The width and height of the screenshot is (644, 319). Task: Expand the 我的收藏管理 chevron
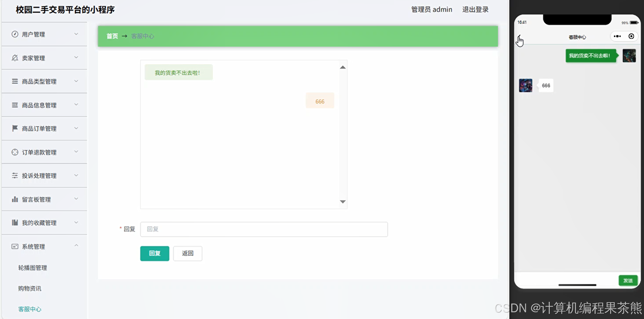[76, 222]
